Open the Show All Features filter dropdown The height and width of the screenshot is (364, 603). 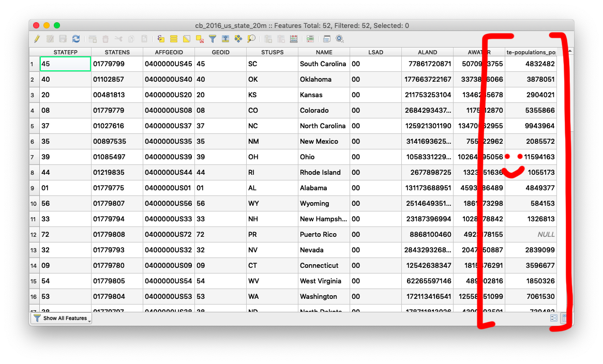(62, 318)
